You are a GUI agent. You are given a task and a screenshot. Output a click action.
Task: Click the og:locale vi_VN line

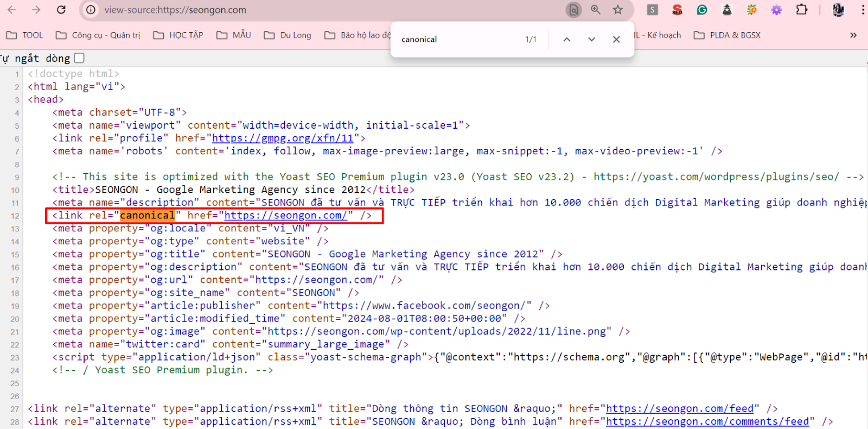(190, 229)
